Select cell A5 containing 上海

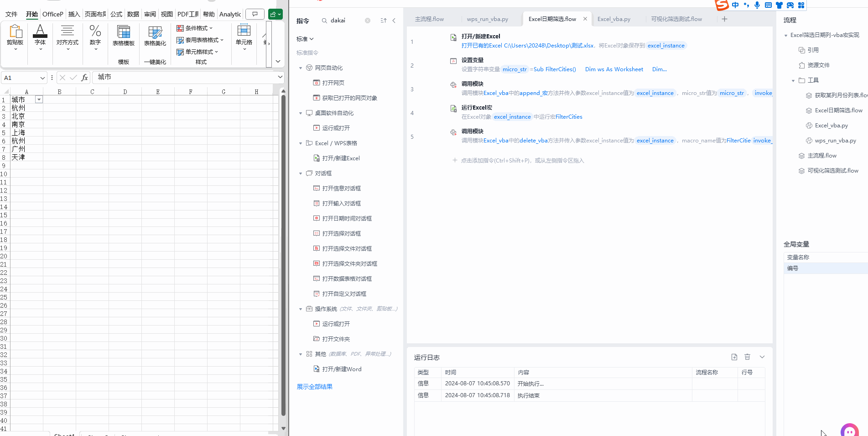coord(26,133)
